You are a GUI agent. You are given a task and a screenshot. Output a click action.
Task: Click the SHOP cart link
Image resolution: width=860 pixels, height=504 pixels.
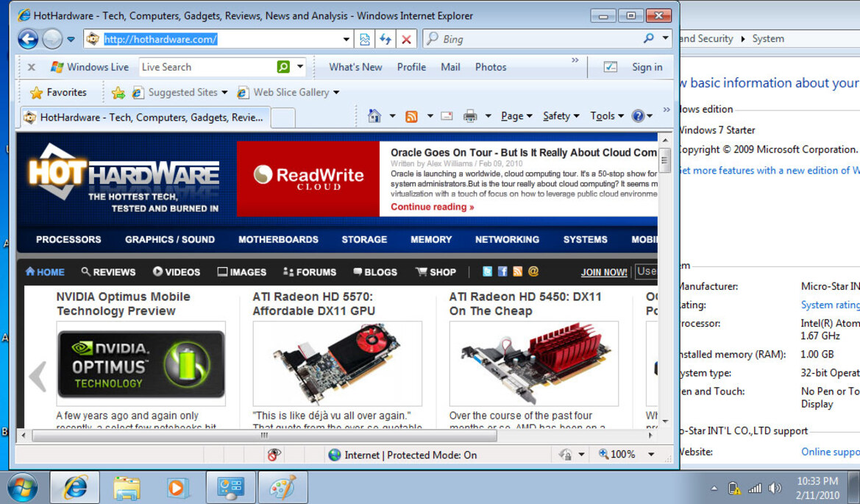436,272
